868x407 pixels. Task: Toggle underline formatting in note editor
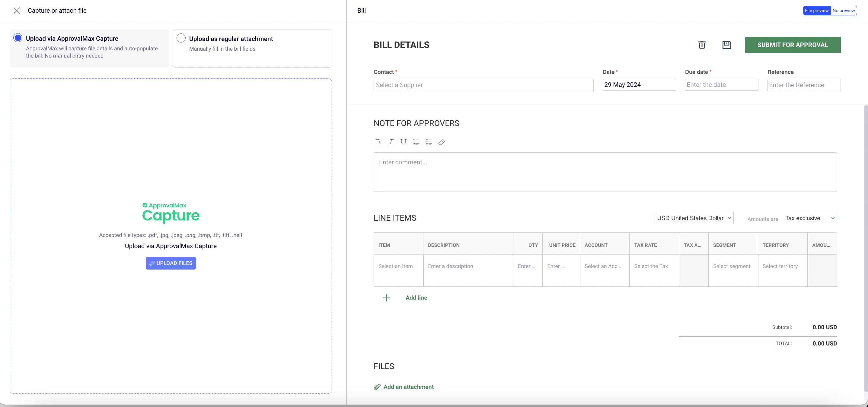(x=403, y=142)
